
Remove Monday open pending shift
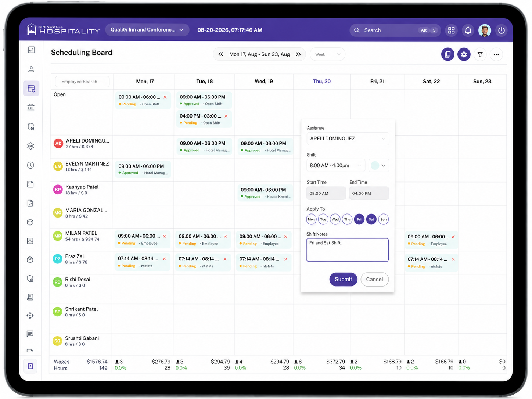[165, 97]
